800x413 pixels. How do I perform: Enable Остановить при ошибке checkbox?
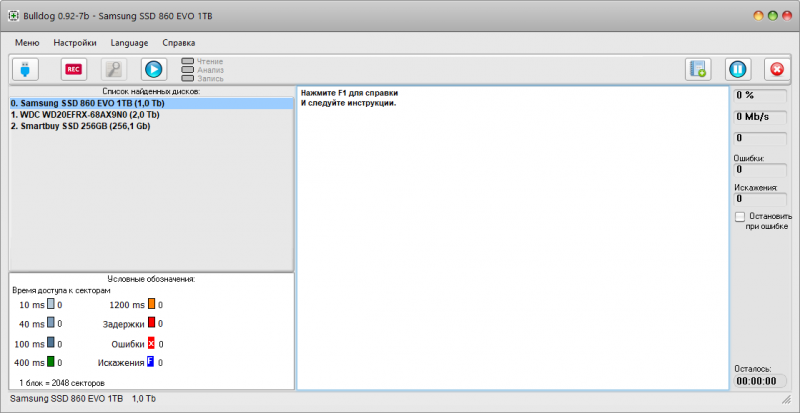coord(740,217)
